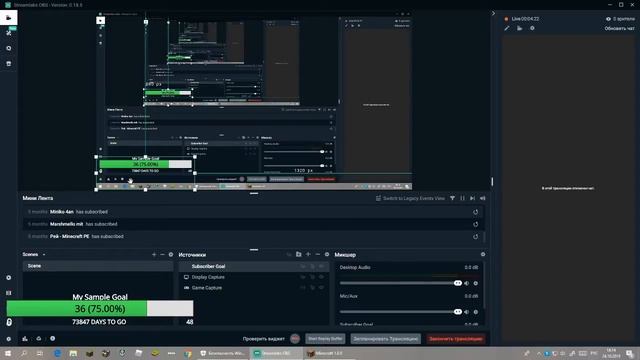Pause the alert queue
The image size is (640, 360).
click(x=462, y=198)
